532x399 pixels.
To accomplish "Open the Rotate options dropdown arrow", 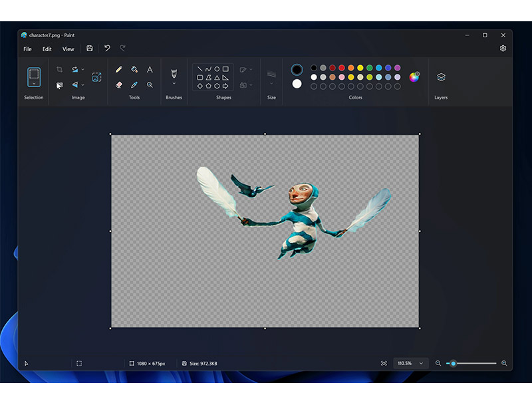I will click(x=82, y=70).
